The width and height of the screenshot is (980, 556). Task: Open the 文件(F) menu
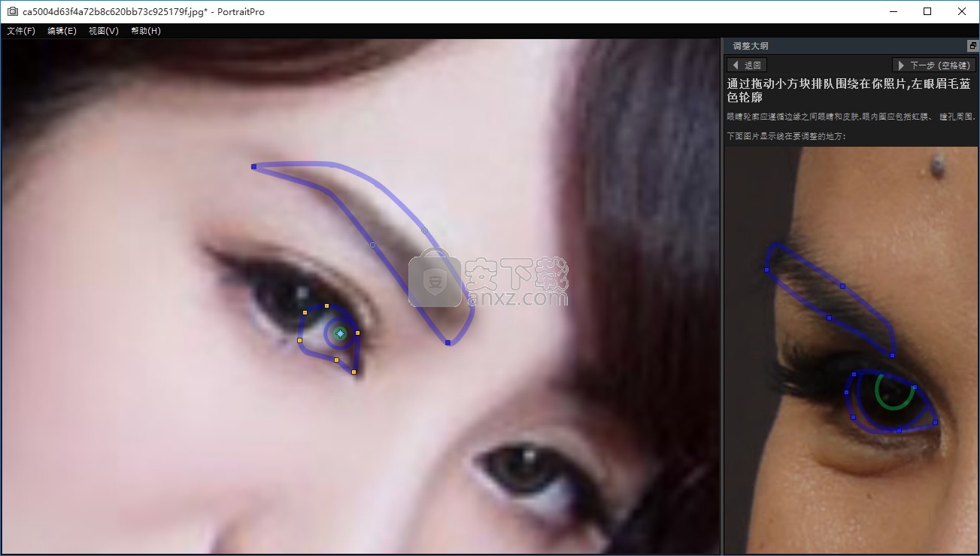coord(21,31)
